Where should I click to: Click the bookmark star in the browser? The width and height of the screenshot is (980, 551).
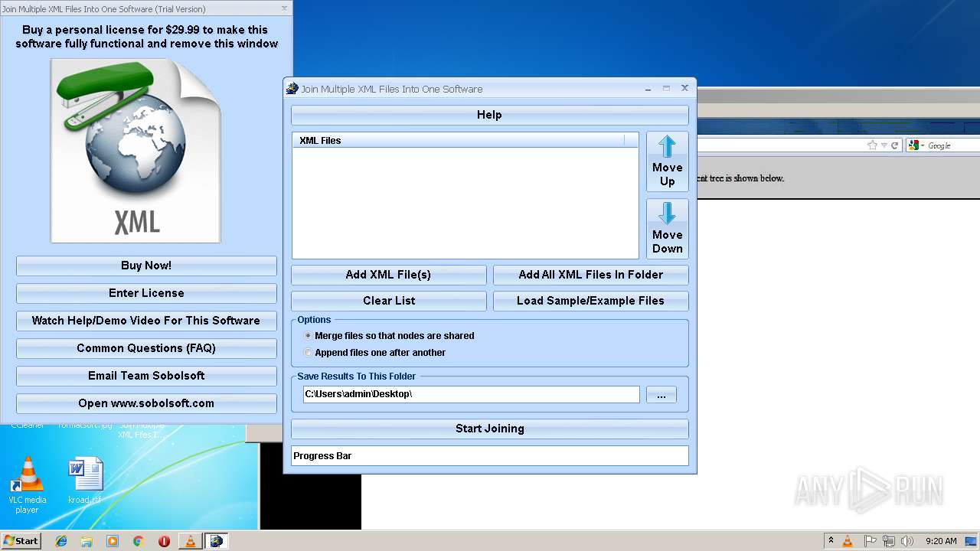click(x=872, y=145)
